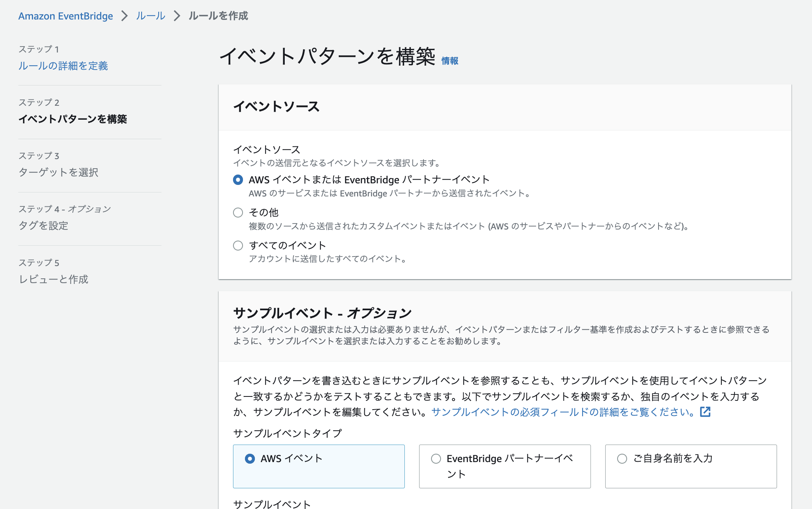
Task: Open the Amazon EventBridge breadcrumb link
Action: coord(66,16)
